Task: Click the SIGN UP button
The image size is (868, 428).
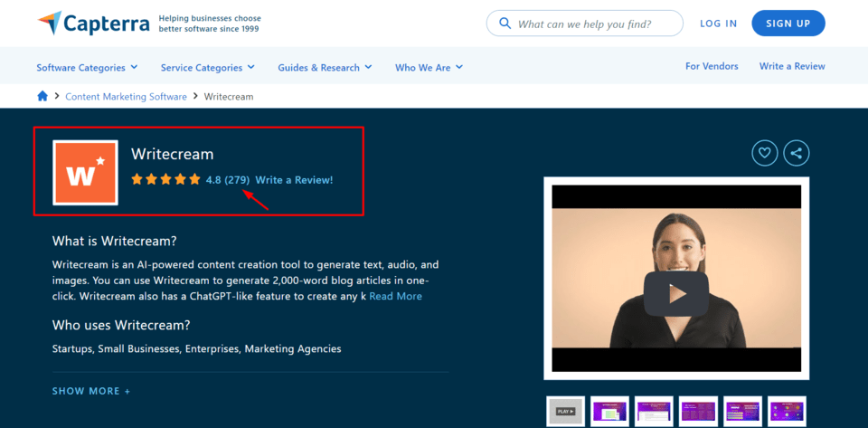Action: [x=788, y=24]
